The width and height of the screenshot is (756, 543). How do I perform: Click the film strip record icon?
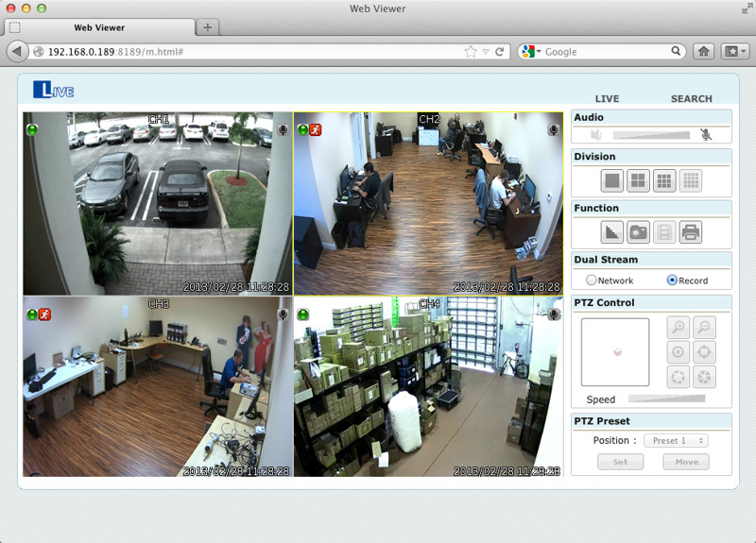pos(664,232)
